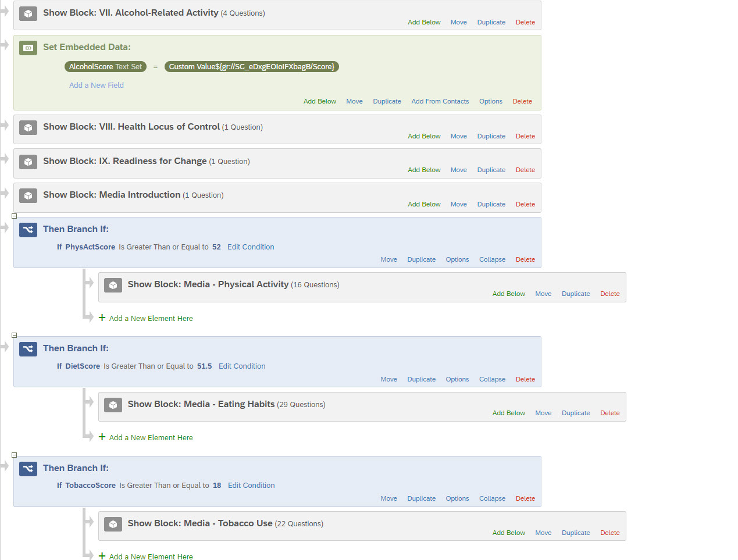The height and width of the screenshot is (560, 738).
Task: Delete the PhysActScore branch
Action: tap(525, 260)
